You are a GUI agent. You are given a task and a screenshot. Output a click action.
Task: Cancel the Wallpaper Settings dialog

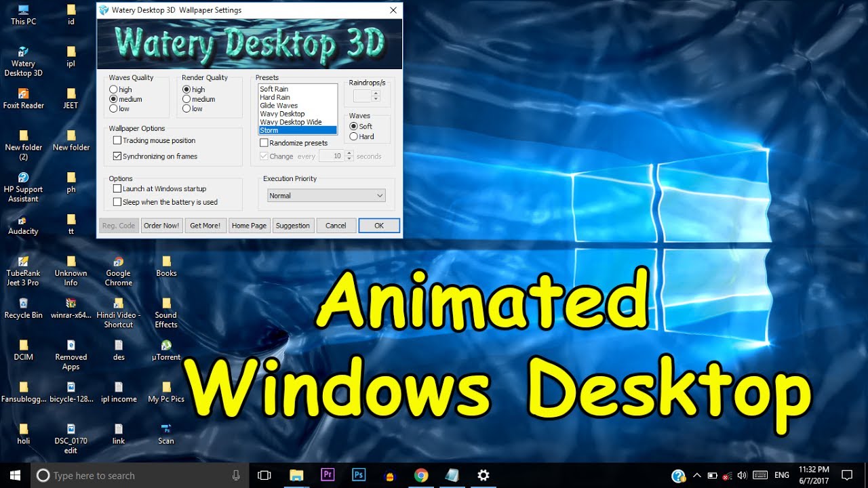(336, 226)
